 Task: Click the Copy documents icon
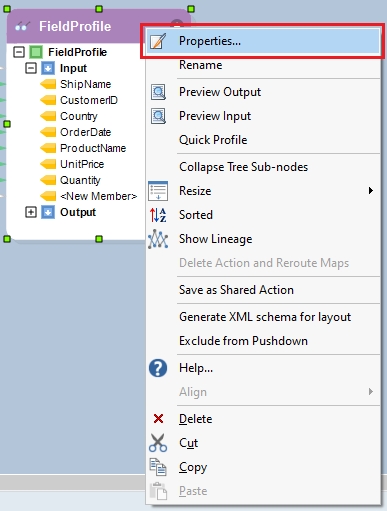tap(158, 467)
